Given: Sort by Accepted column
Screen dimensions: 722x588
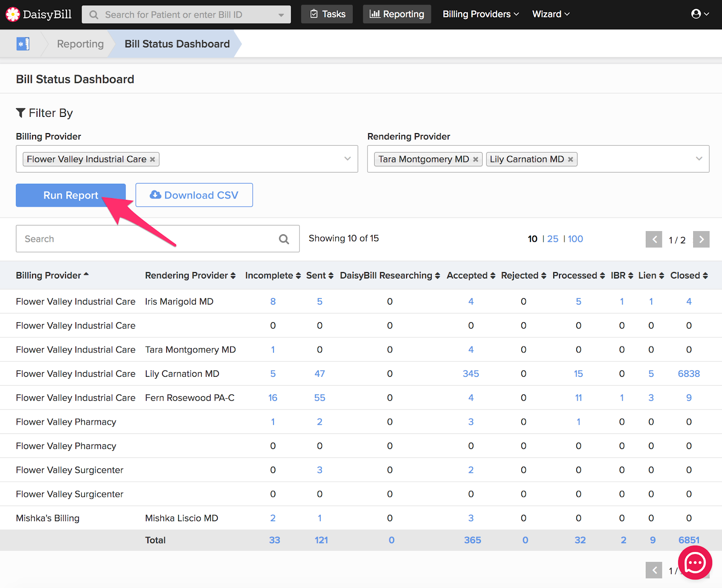Looking at the screenshot, I should 471,275.
